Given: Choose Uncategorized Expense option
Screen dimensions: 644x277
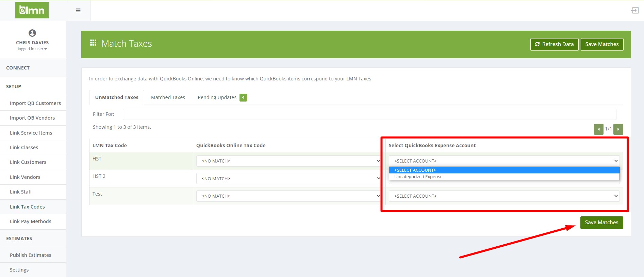Looking at the screenshot, I should pyautogui.click(x=504, y=177).
